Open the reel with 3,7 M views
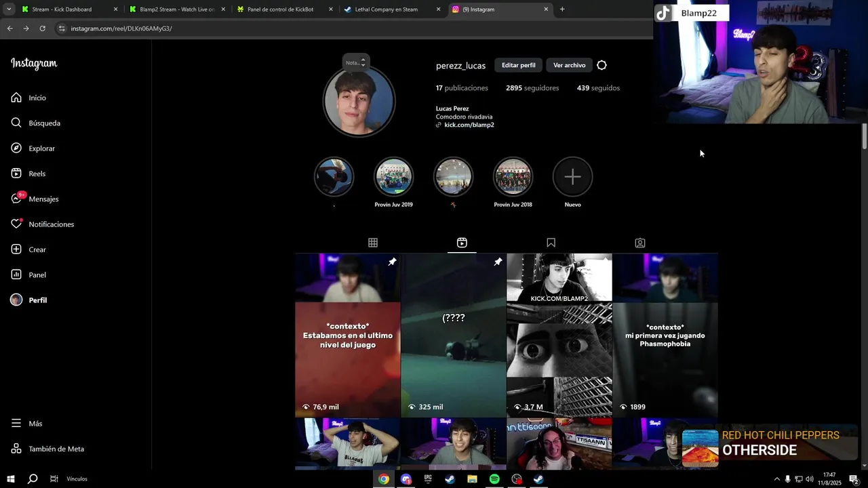 pos(559,335)
